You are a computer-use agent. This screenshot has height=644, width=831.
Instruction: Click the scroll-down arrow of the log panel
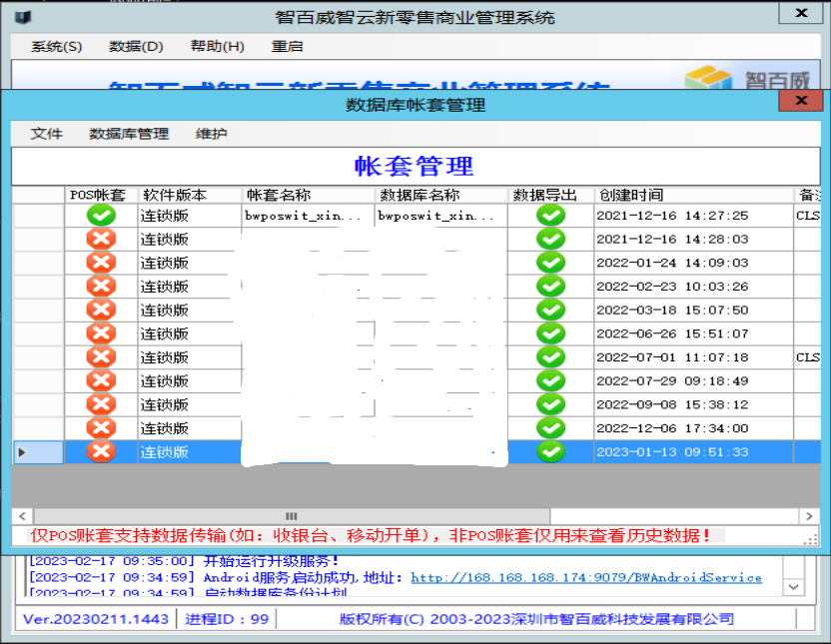tap(793, 587)
